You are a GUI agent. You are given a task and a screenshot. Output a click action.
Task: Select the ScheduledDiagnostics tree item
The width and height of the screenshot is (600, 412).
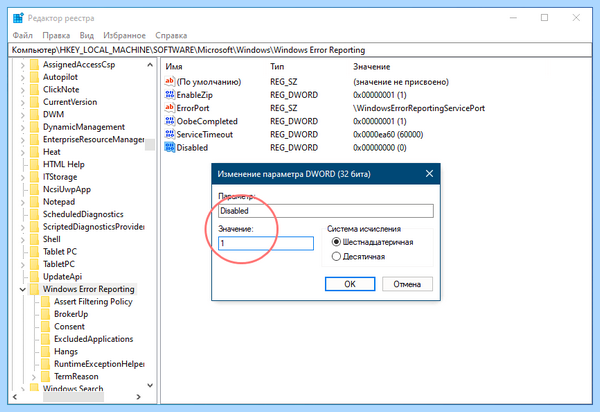click(83, 214)
